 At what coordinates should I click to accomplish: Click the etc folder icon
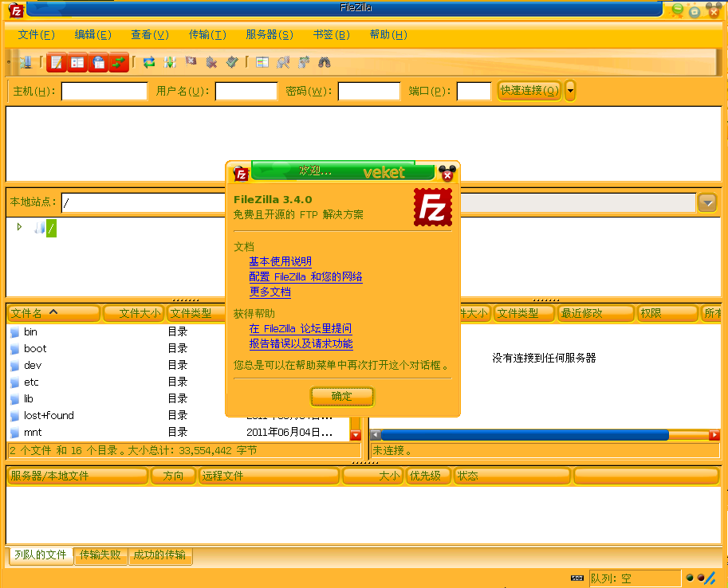[x=15, y=382]
